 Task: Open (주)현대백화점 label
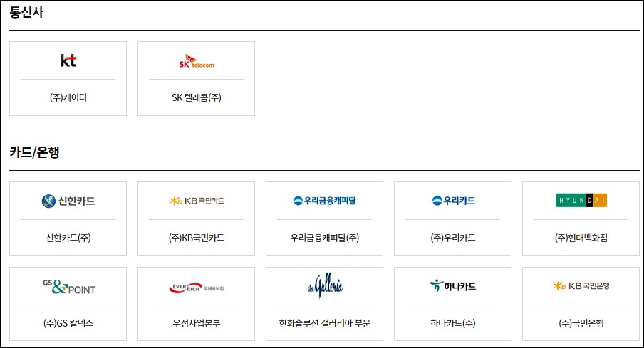tap(581, 238)
